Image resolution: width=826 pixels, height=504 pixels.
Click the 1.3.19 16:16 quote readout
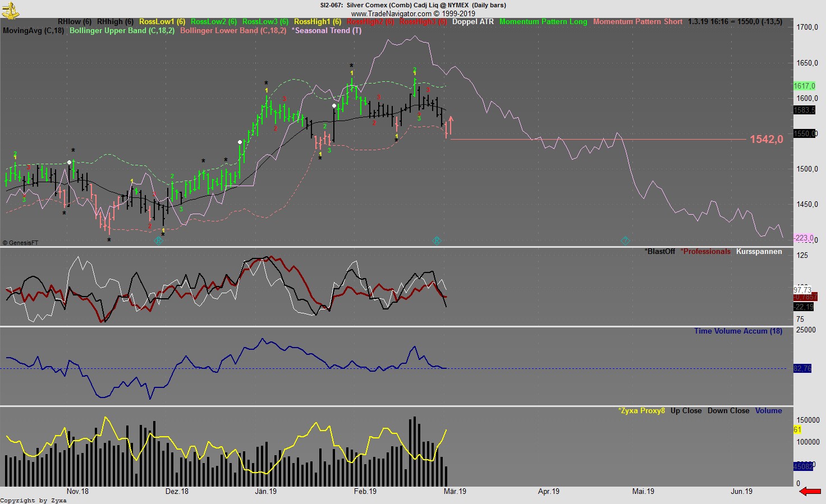coord(735,22)
